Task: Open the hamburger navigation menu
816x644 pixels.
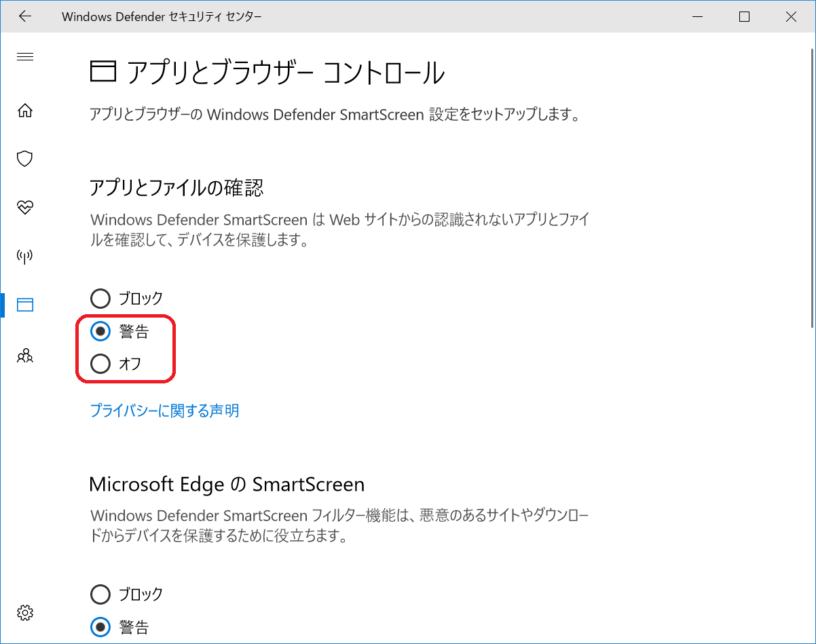Action: click(25, 56)
